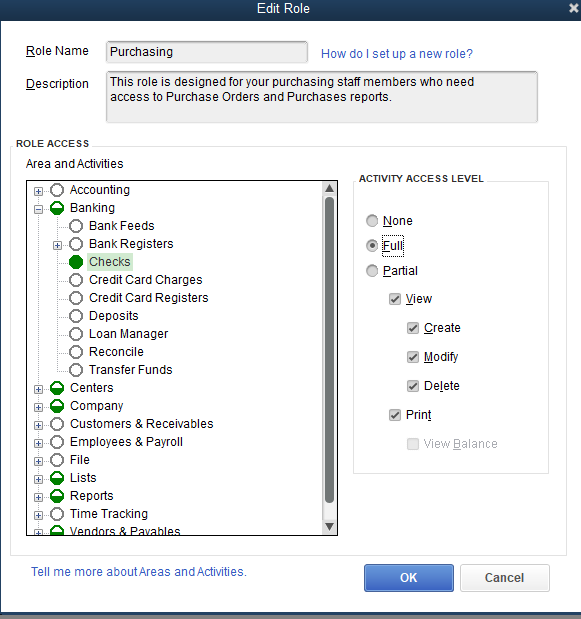
Task: Click the partial access icon next to Reports
Action: click(57, 496)
